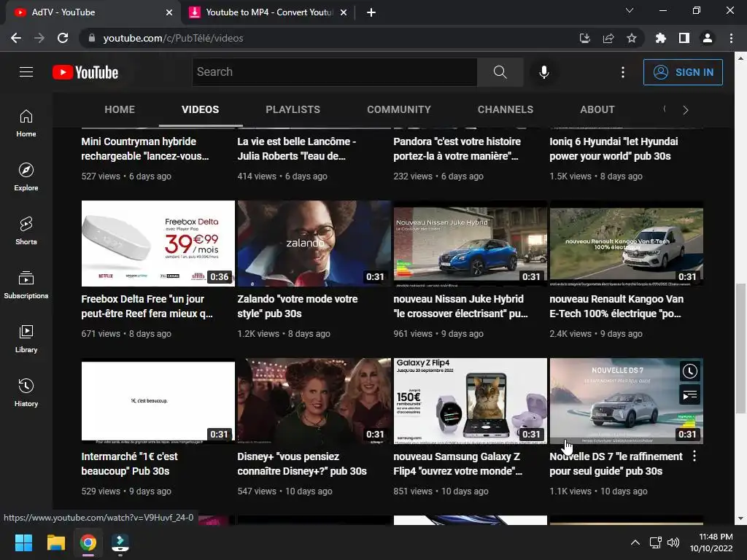Open Chrome profile icon
Image resolution: width=747 pixels, height=560 pixels.
708,38
